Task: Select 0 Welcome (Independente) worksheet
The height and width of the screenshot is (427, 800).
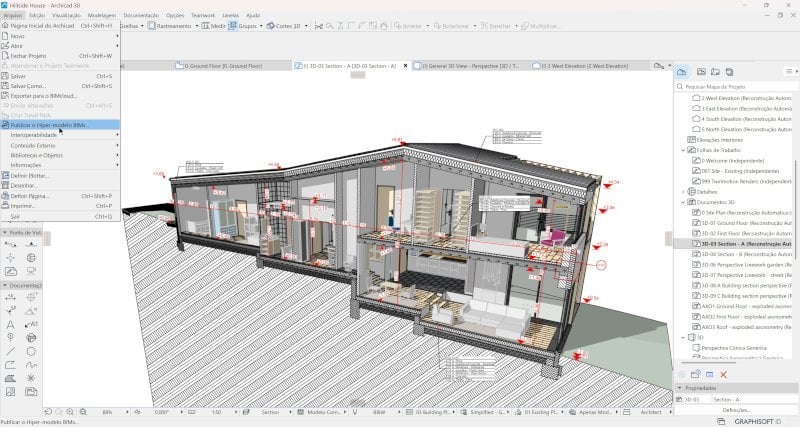Action: click(x=728, y=161)
